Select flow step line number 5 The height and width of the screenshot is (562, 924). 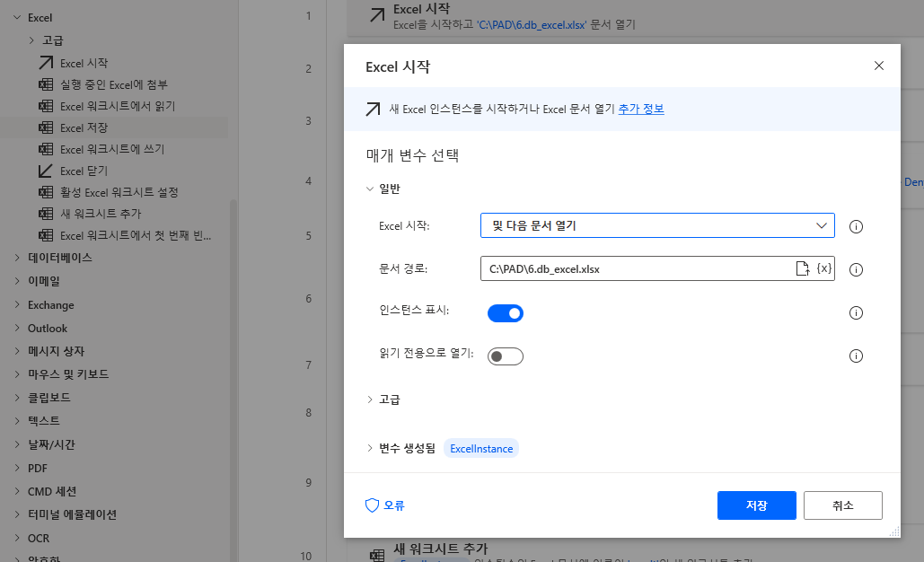pyautogui.click(x=308, y=235)
